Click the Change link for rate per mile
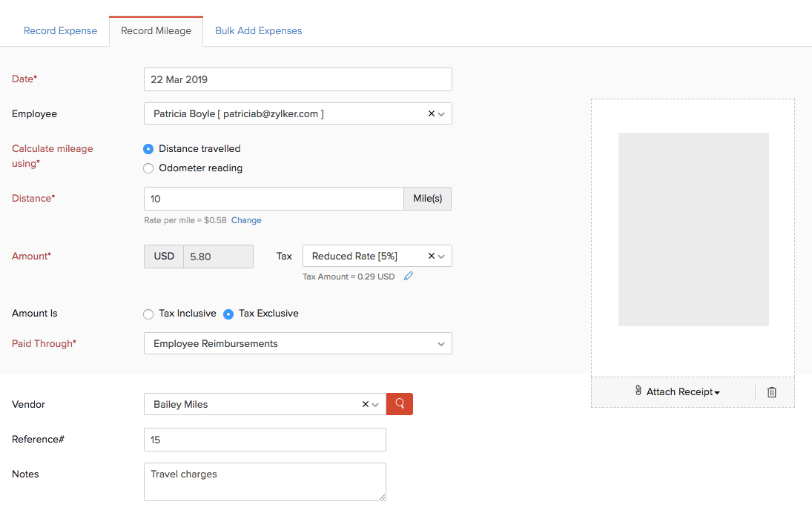 (x=246, y=220)
